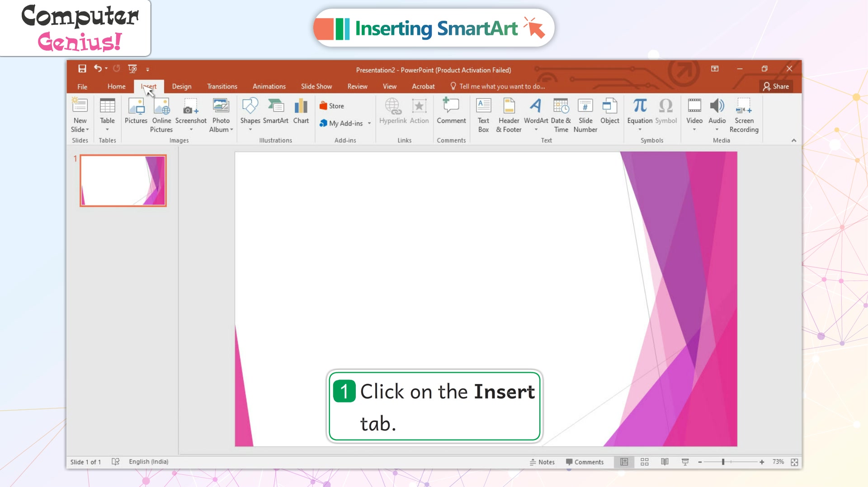The image size is (868, 487).
Task: Click English (India) language indicator
Action: (149, 462)
